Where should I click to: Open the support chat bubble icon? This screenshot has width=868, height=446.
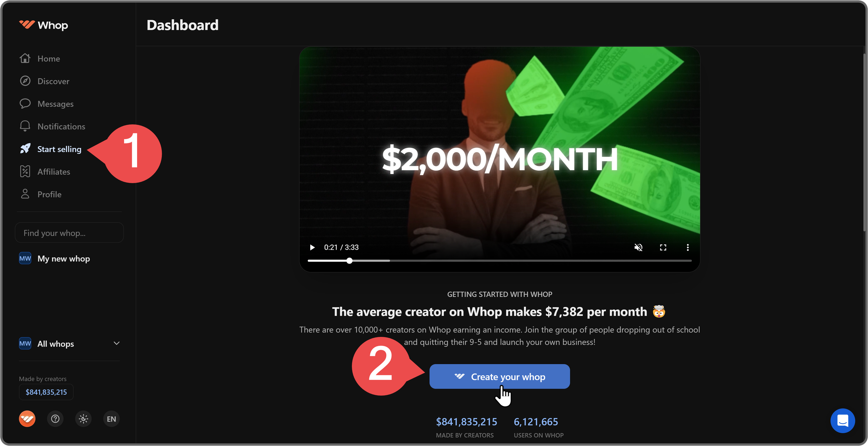point(843,421)
